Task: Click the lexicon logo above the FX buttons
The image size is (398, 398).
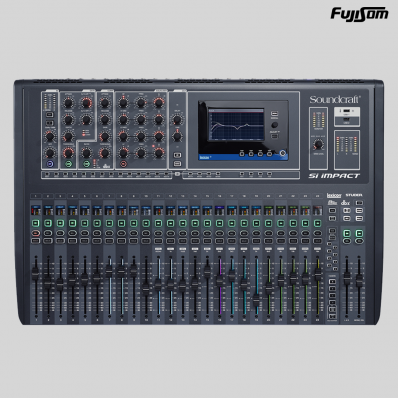Action: [334, 195]
